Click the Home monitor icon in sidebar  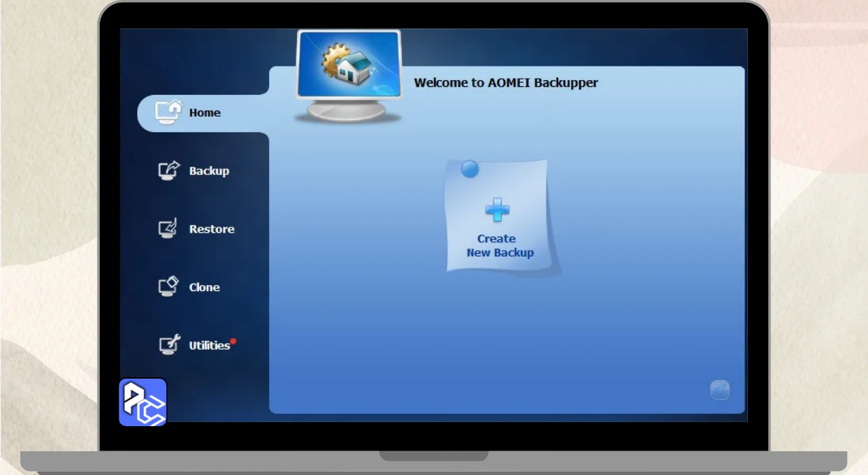[x=169, y=112]
